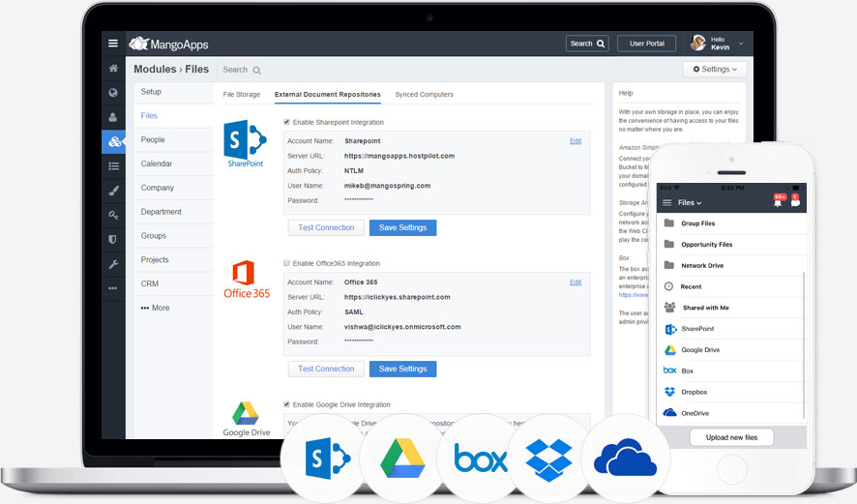This screenshot has width=857, height=504.
Task: Expand the Hello Kevin user menu arrow
Action: click(741, 44)
